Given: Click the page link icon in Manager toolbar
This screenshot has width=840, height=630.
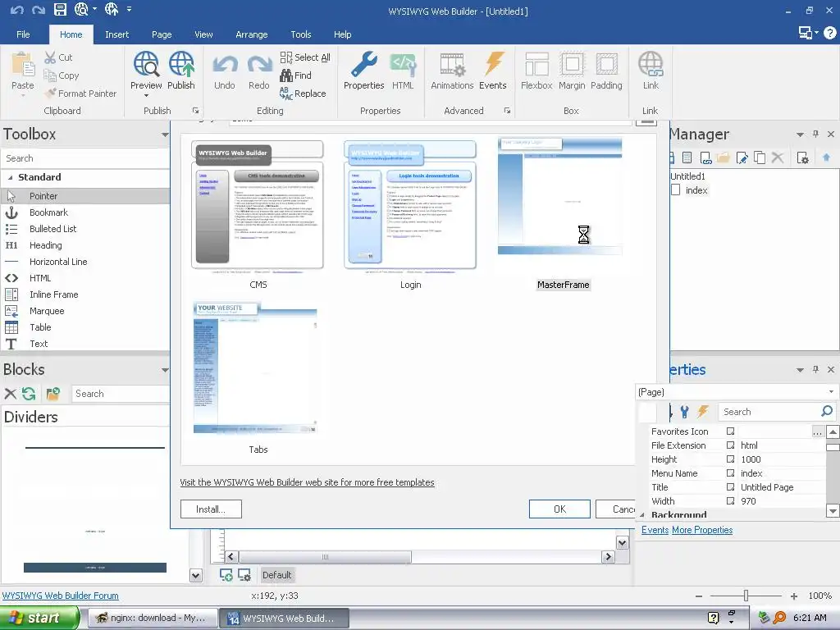Looking at the screenshot, I should [x=705, y=158].
